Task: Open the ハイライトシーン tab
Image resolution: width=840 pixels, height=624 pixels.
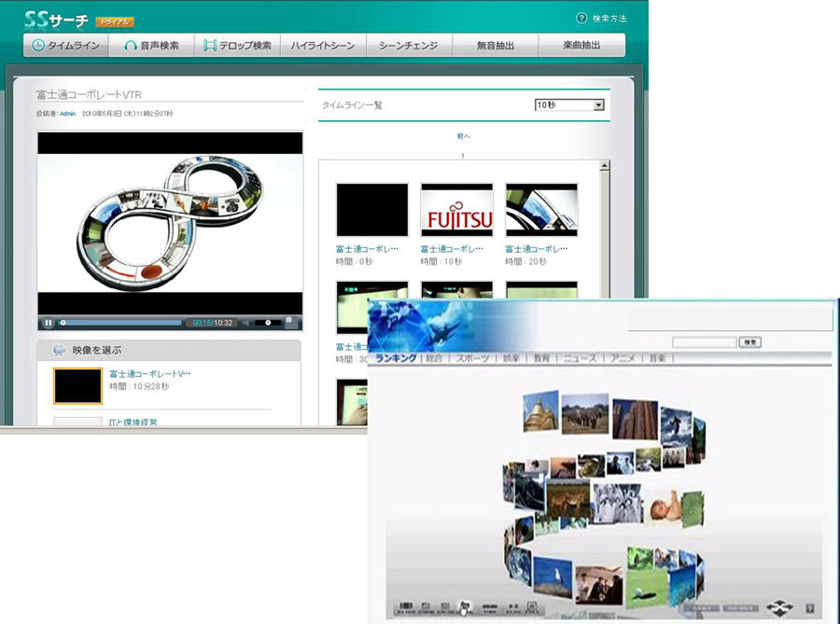Action: (322, 46)
